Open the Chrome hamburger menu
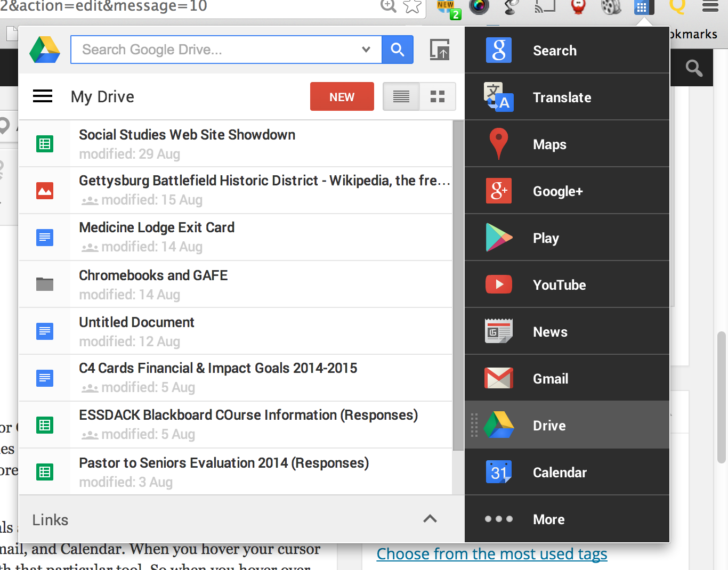This screenshot has width=728, height=570. pos(710,6)
